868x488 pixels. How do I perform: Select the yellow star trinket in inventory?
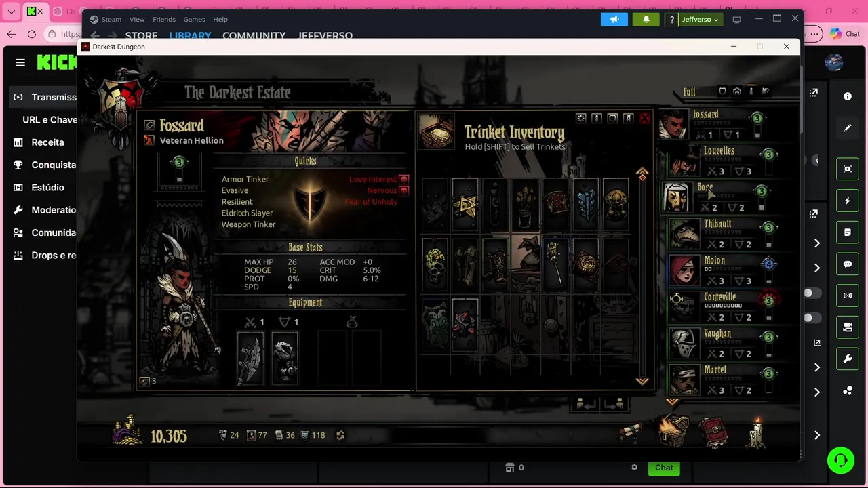pyautogui.click(x=465, y=205)
